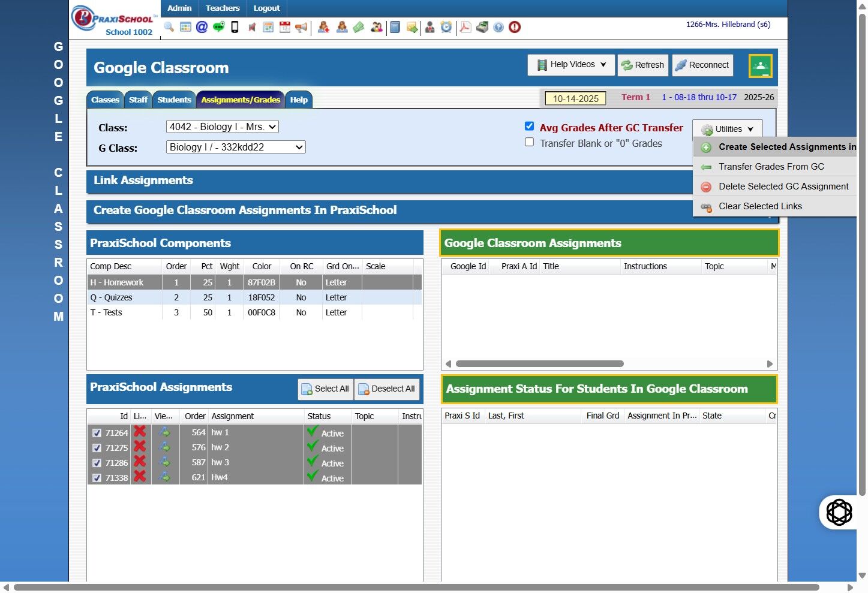868x593 pixels.
Task: Click the megaphone announcements icon
Action: click(301, 27)
